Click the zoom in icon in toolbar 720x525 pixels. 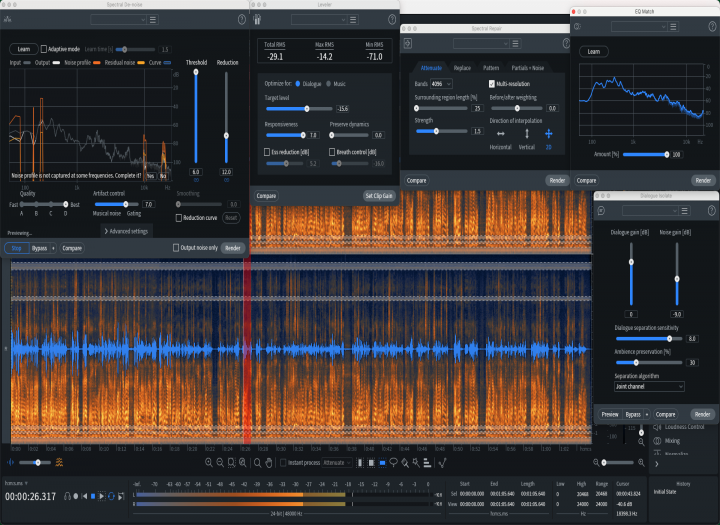point(209,463)
